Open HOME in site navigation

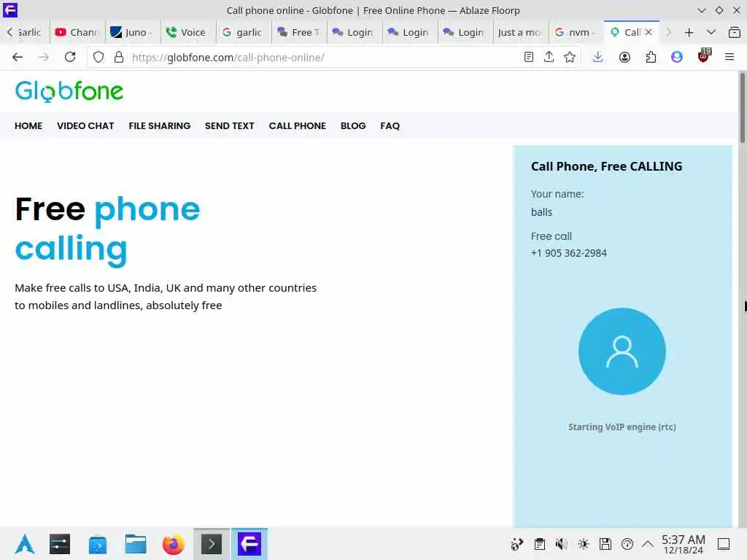click(x=28, y=125)
